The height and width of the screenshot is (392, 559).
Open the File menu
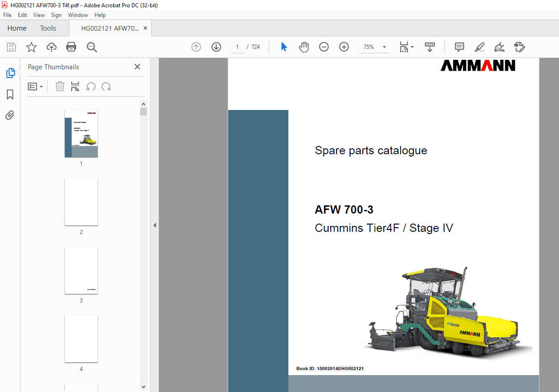[x=7, y=15]
